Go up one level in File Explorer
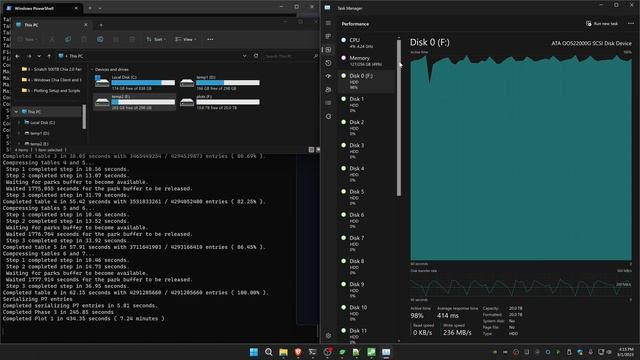This screenshot has width=640, height=360. [x=49, y=56]
